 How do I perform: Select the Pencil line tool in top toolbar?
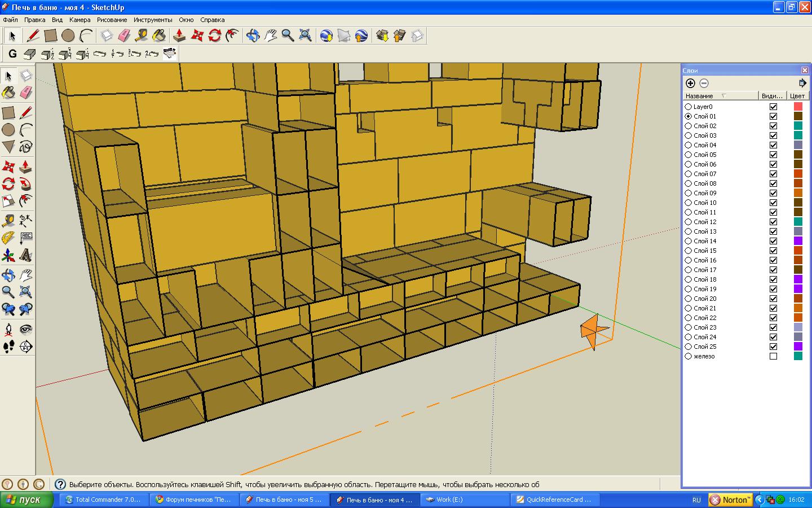pos(33,36)
